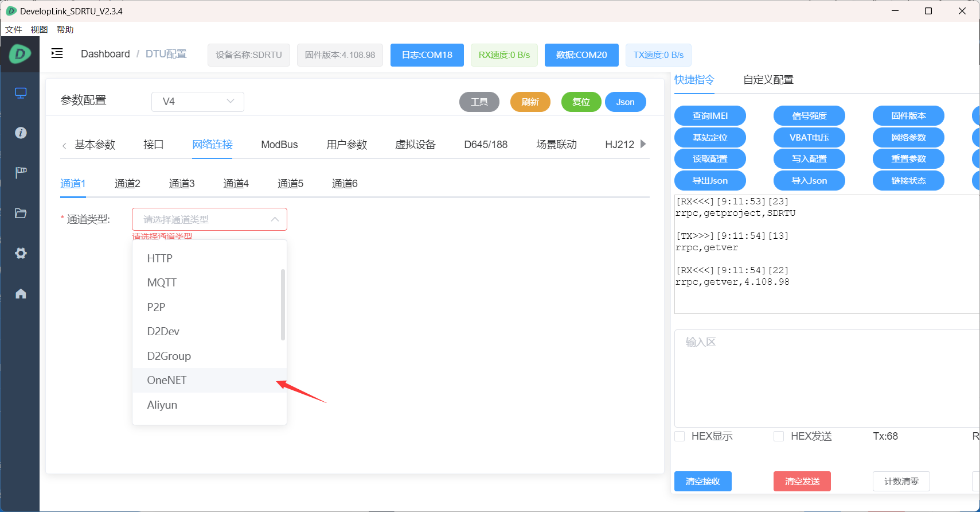
Task: Select Aliyun from channel type list
Action: click(209, 405)
